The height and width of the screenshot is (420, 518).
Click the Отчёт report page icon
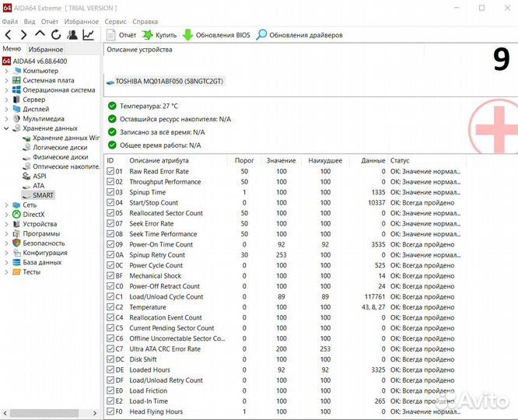coord(110,35)
